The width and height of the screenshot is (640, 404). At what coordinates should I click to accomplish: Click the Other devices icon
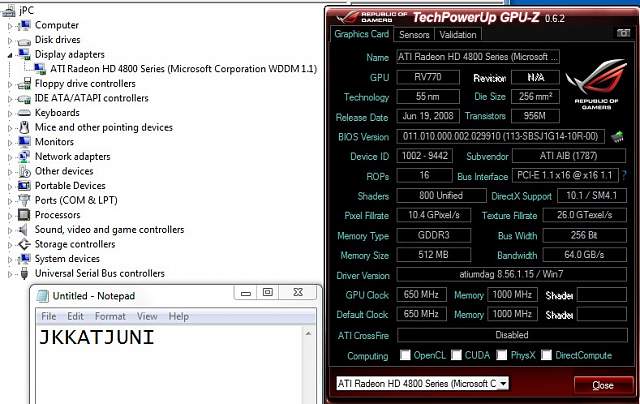(x=24, y=171)
